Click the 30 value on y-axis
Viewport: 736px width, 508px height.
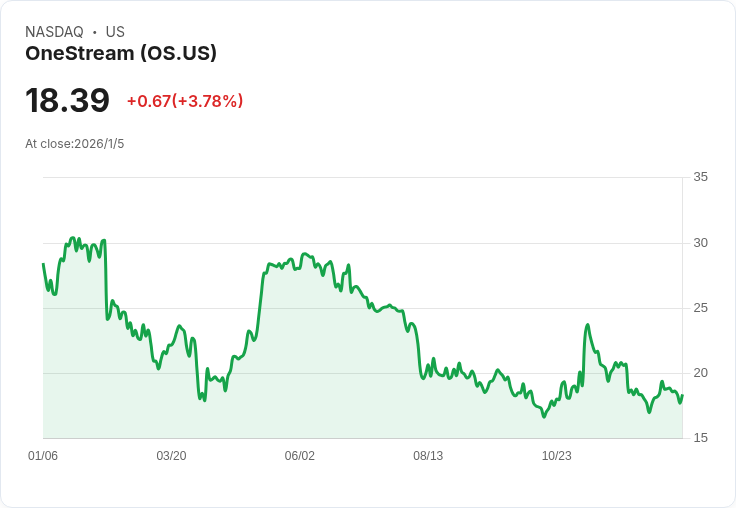point(700,243)
